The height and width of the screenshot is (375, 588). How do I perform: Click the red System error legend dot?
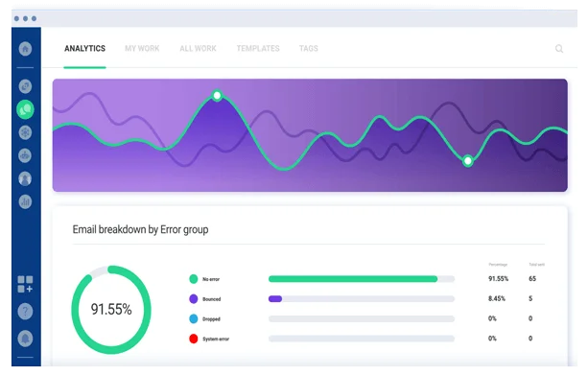point(194,339)
